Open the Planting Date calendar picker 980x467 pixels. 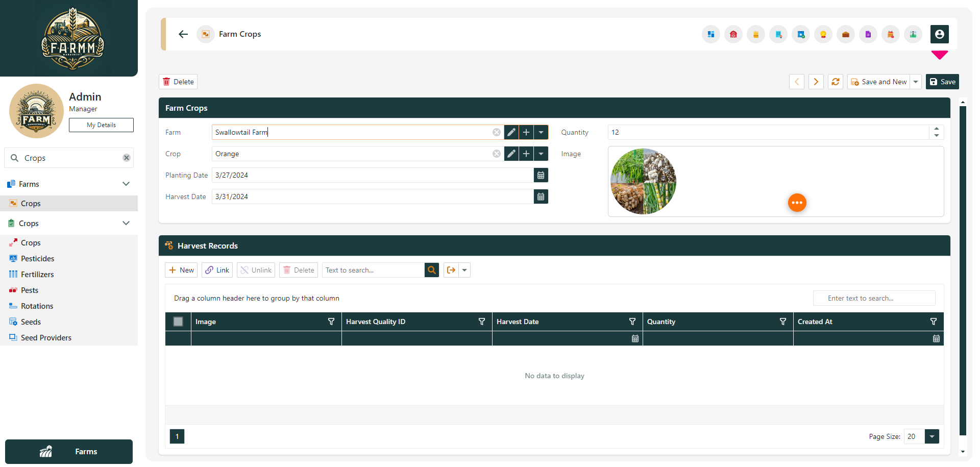click(541, 175)
